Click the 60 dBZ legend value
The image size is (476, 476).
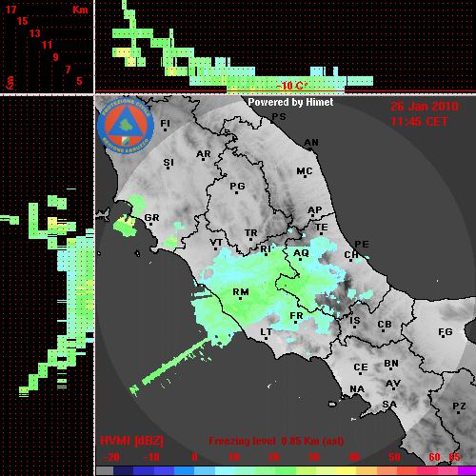[x=434, y=457]
